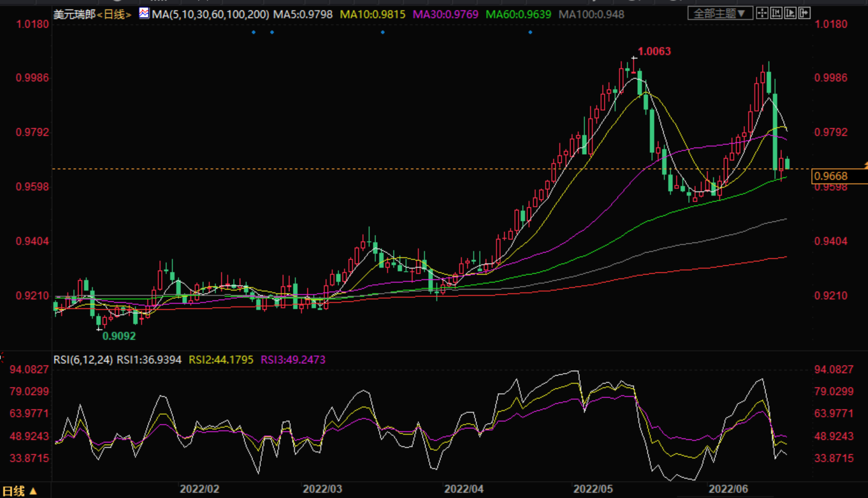Click the MA(5,10,30,60,100,200) indicator label

[210, 14]
